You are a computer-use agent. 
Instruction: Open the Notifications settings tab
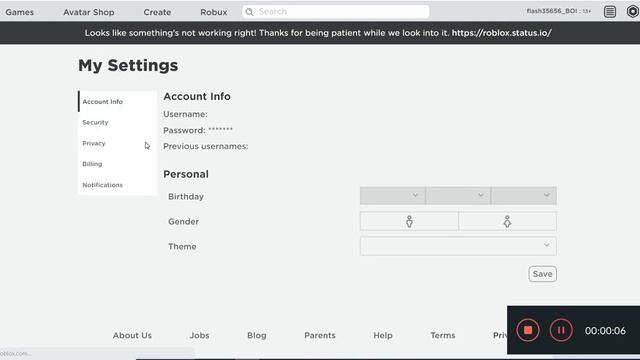[x=117, y=185]
